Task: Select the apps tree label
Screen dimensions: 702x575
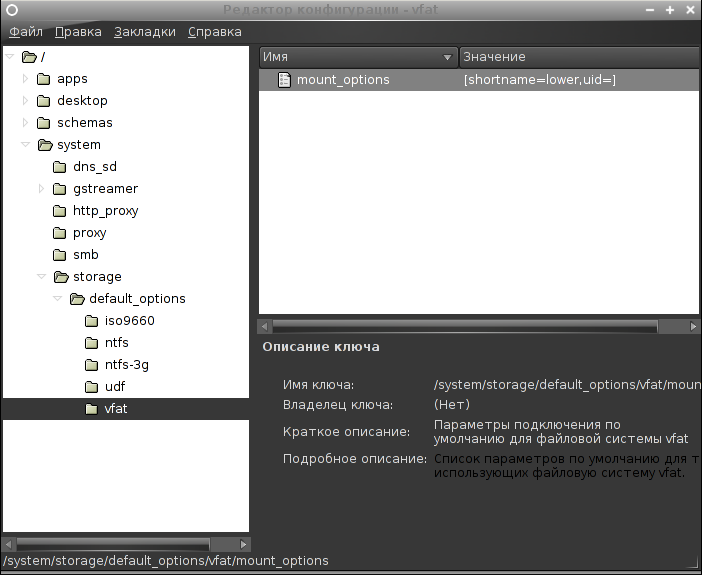Action: point(72,79)
